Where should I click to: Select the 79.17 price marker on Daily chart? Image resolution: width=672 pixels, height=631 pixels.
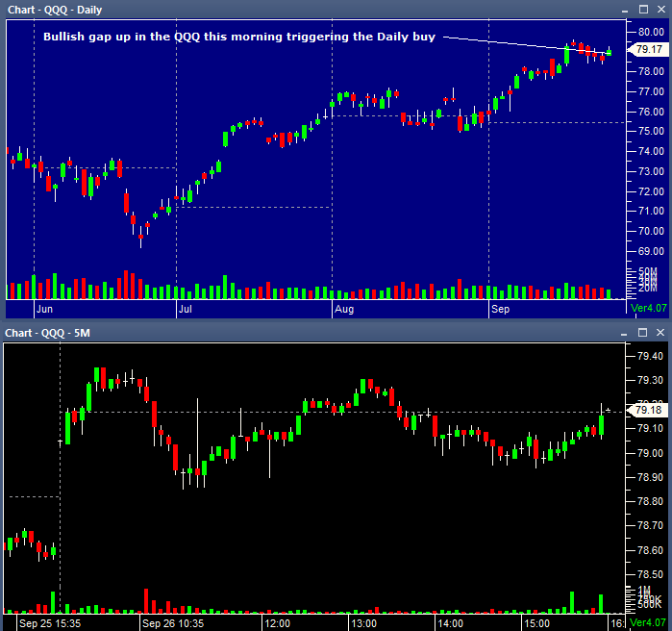tap(648, 49)
